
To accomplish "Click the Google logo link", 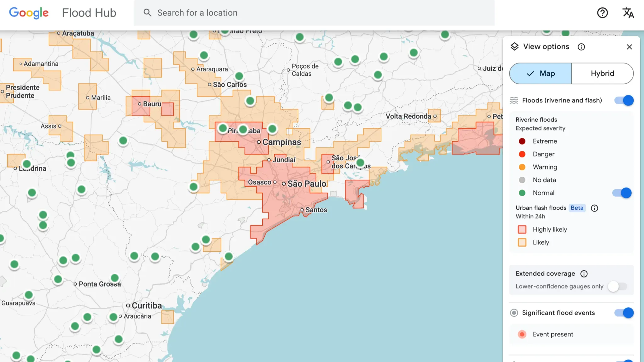I will coord(29,13).
